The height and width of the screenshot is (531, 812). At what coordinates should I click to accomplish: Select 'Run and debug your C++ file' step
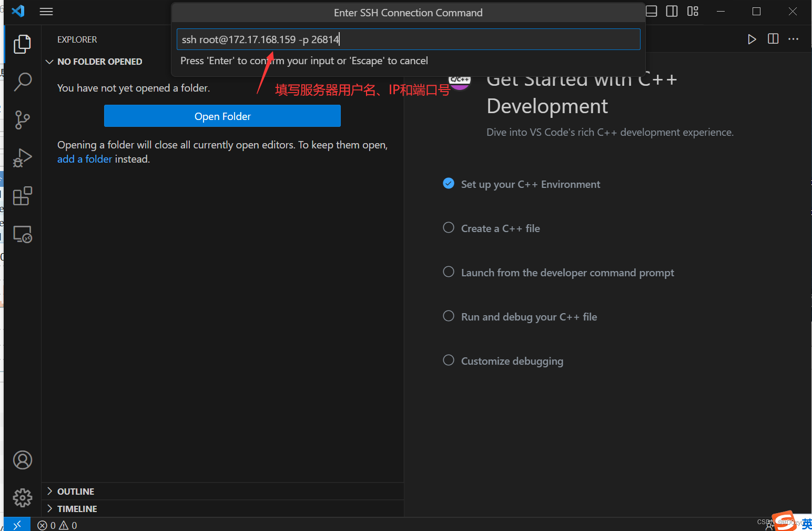pos(529,317)
